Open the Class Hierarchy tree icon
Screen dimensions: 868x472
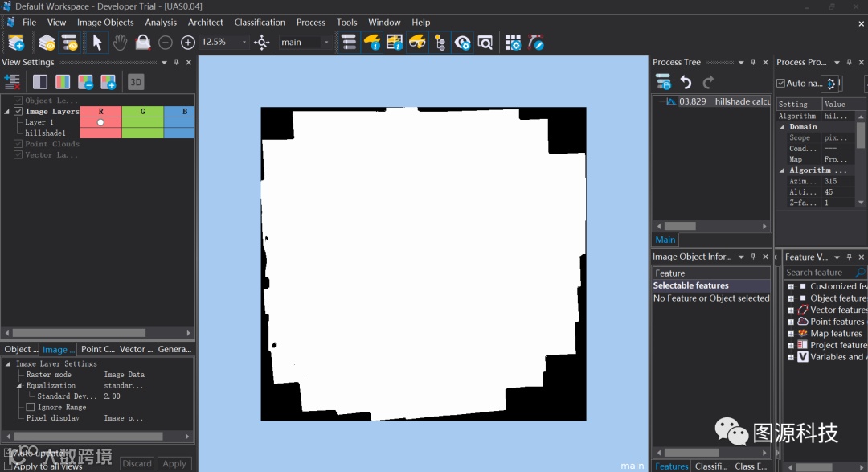coord(440,42)
